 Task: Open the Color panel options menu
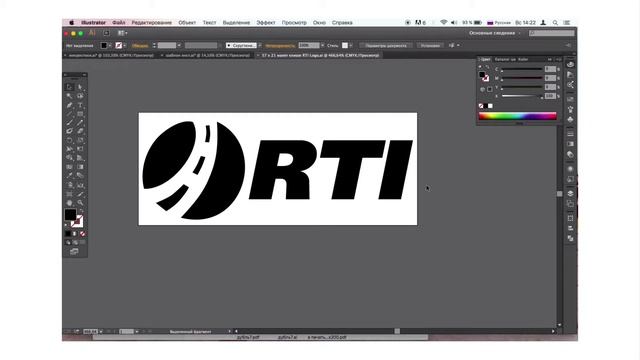pyautogui.click(x=559, y=60)
